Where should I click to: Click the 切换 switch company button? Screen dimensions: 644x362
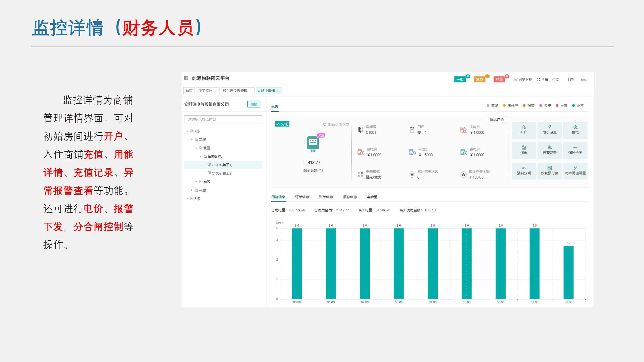pyautogui.click(x=254, y=104)
